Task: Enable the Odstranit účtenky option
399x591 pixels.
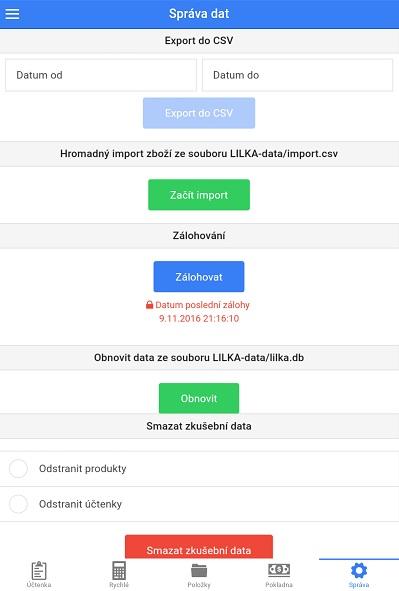Action: [18, 504]
